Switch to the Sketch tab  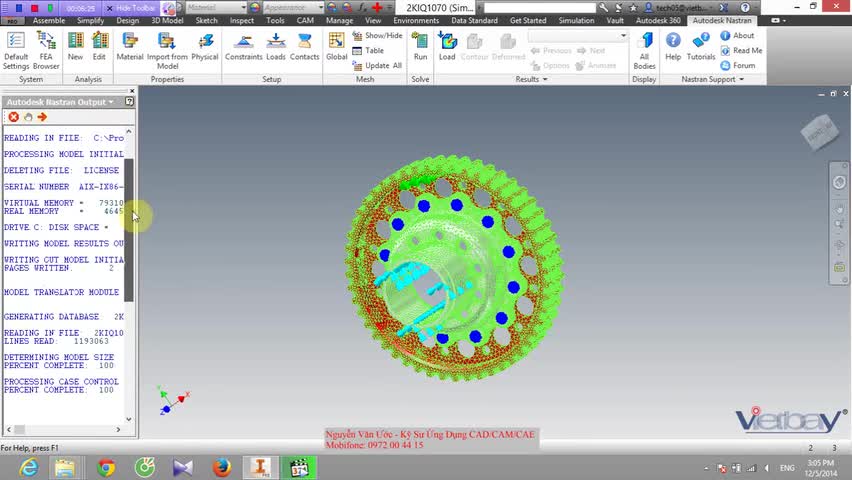point(206,21)
